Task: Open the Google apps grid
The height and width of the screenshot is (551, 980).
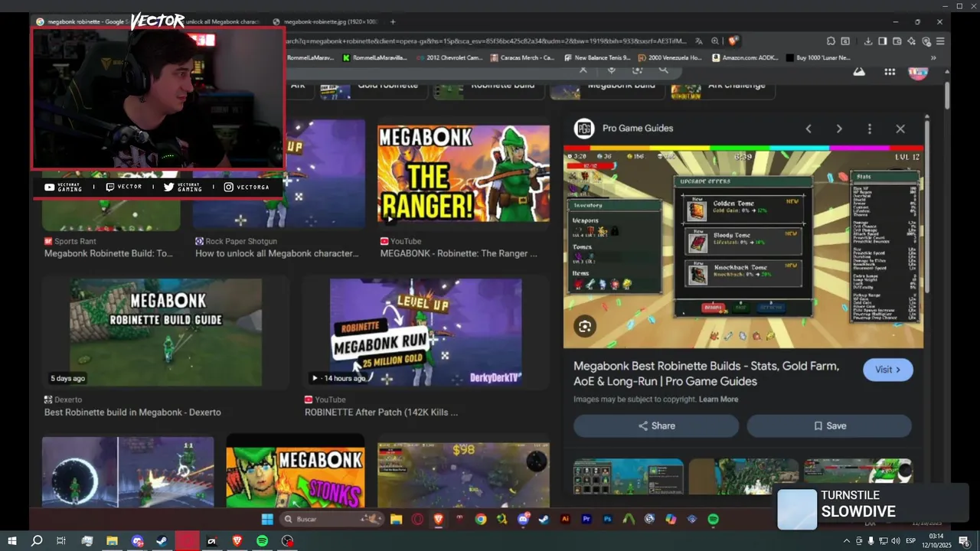Action: pos(890,72)
